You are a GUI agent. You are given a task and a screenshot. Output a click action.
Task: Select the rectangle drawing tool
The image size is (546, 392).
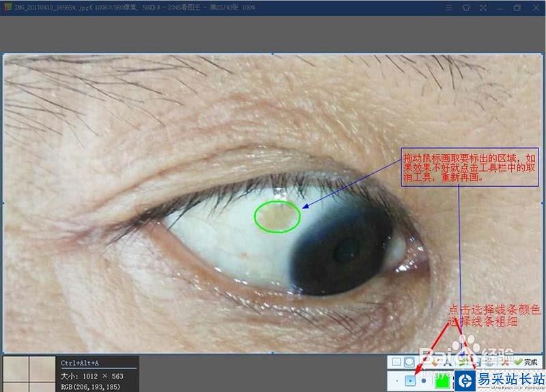(x=397, y=362)
